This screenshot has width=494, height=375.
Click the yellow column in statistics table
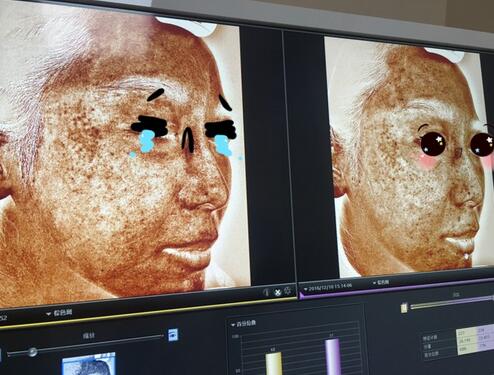467,341
